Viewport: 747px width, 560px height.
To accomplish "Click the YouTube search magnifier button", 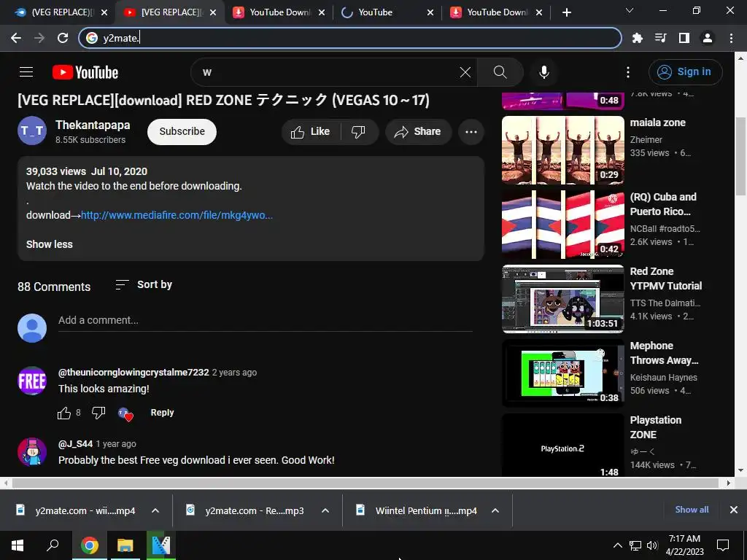I will point(500,72).
